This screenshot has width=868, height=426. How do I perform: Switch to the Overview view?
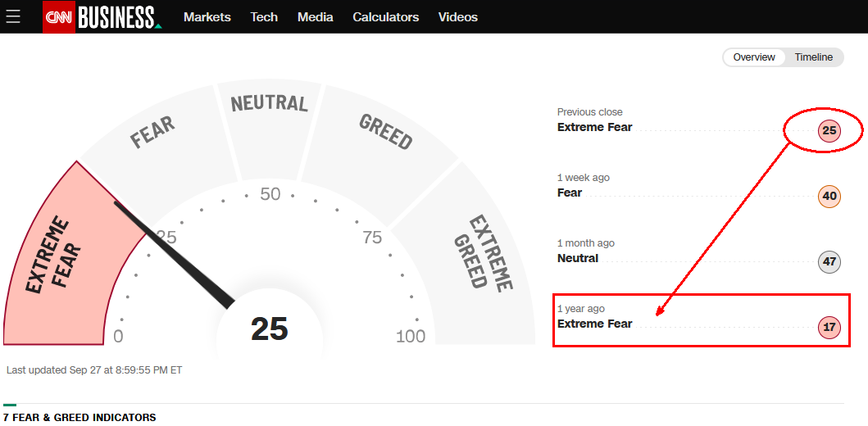754,57
